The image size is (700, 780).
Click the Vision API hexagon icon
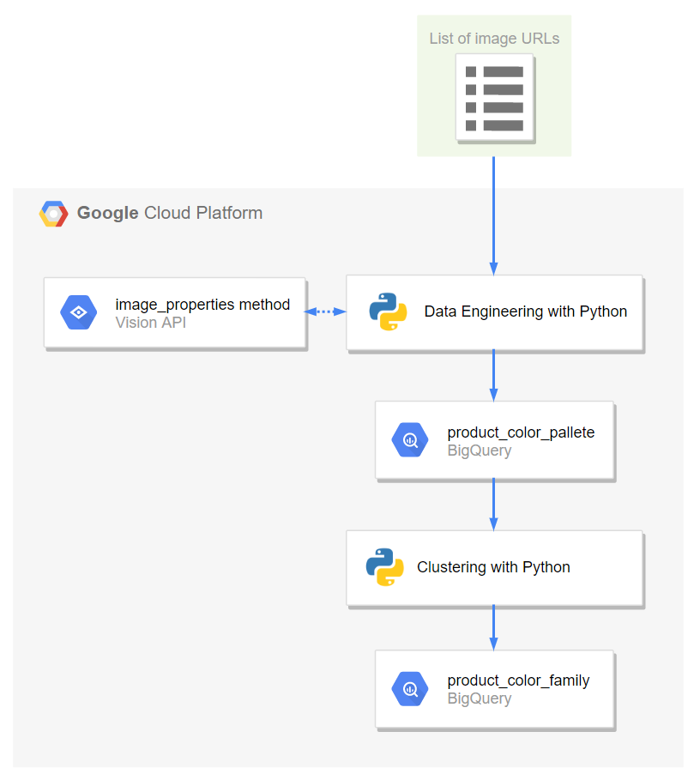tap(79, 312)
